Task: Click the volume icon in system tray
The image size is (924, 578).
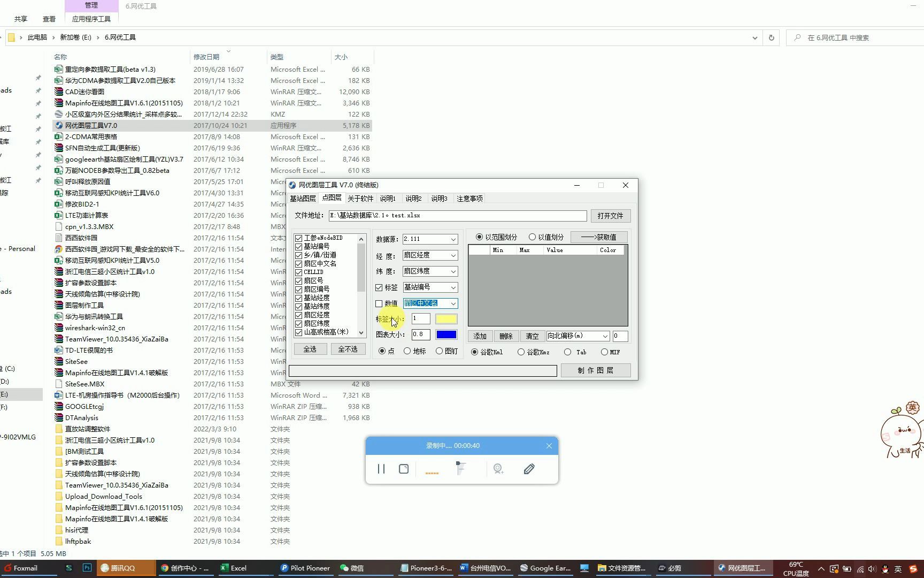Action: [873, 568]
